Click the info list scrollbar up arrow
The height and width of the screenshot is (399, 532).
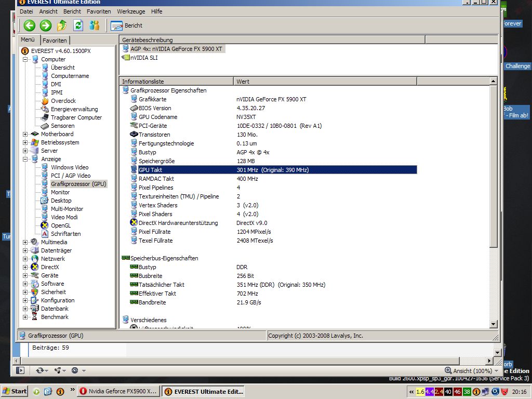494,82
